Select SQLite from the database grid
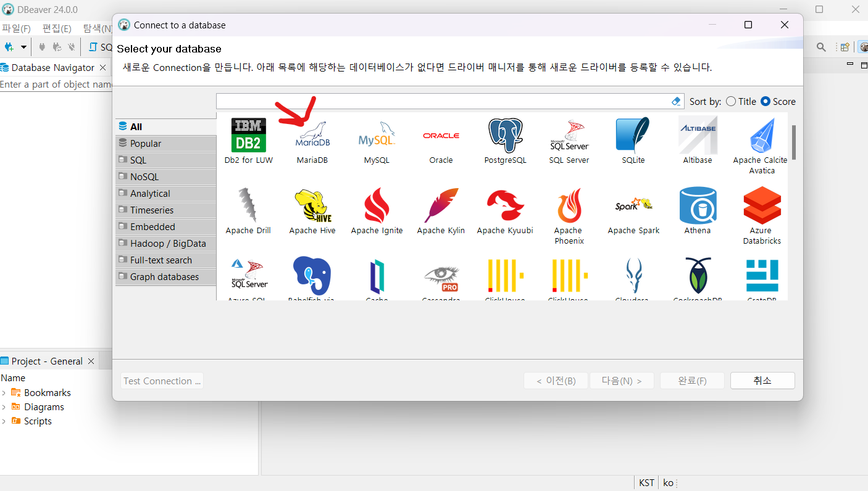 pyautogui.click(x=633, y=141)
